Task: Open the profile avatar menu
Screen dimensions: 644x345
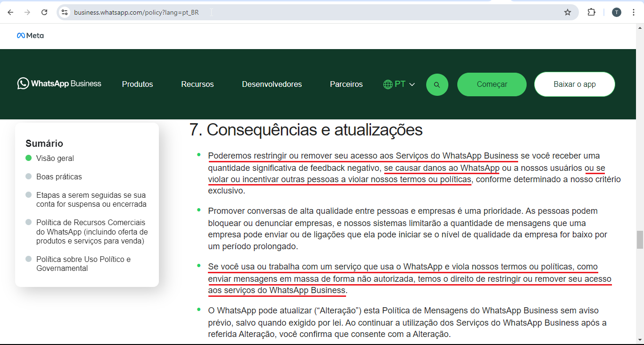Action: [617, 12]
